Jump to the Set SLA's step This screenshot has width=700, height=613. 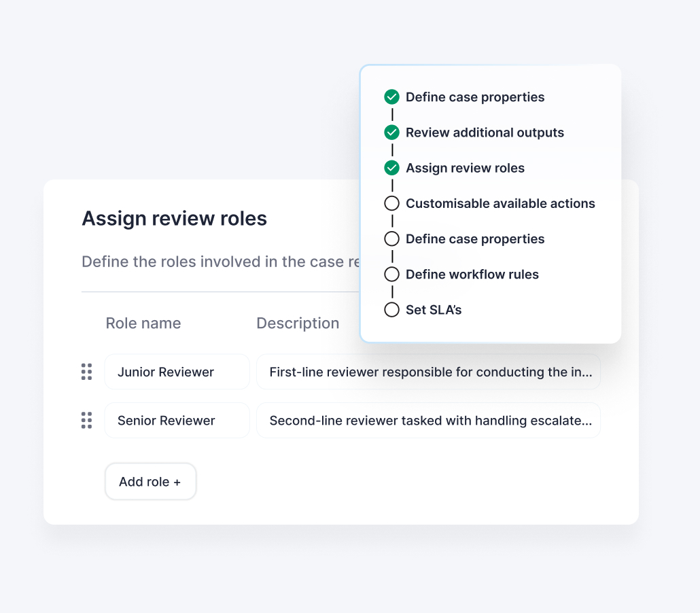pyautogui.click(x=434, y=310)
